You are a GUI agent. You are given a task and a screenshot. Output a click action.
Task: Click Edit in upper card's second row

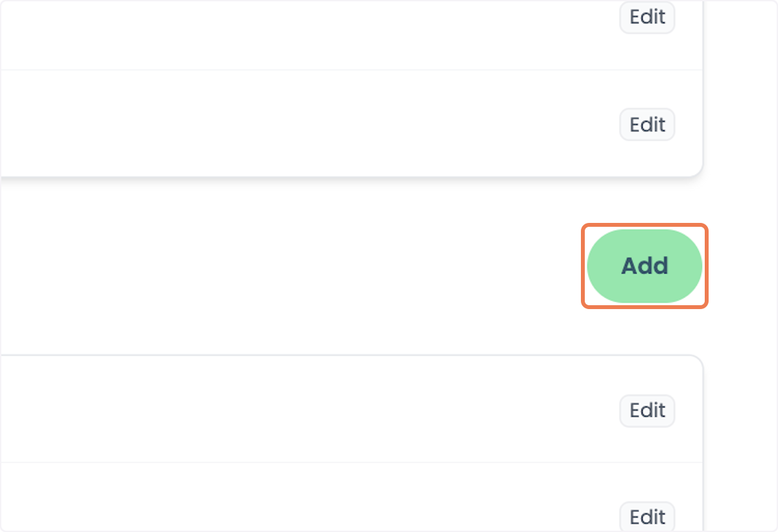(x=647, y=124)
